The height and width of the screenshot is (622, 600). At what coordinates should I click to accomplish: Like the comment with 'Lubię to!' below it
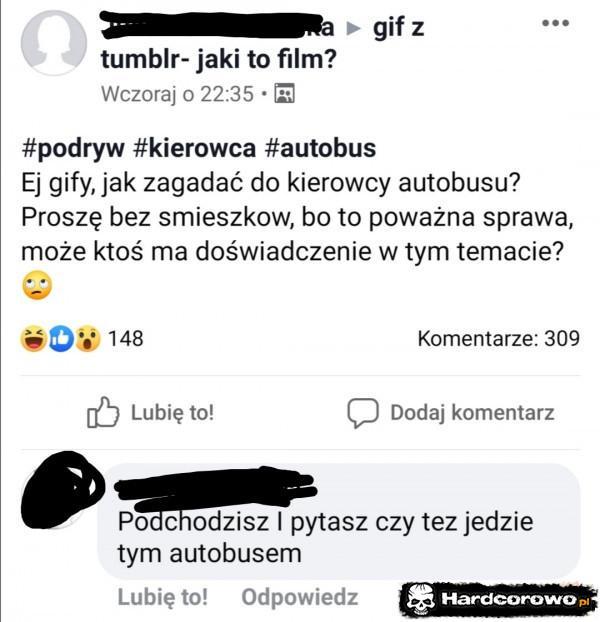click(163, 597)
